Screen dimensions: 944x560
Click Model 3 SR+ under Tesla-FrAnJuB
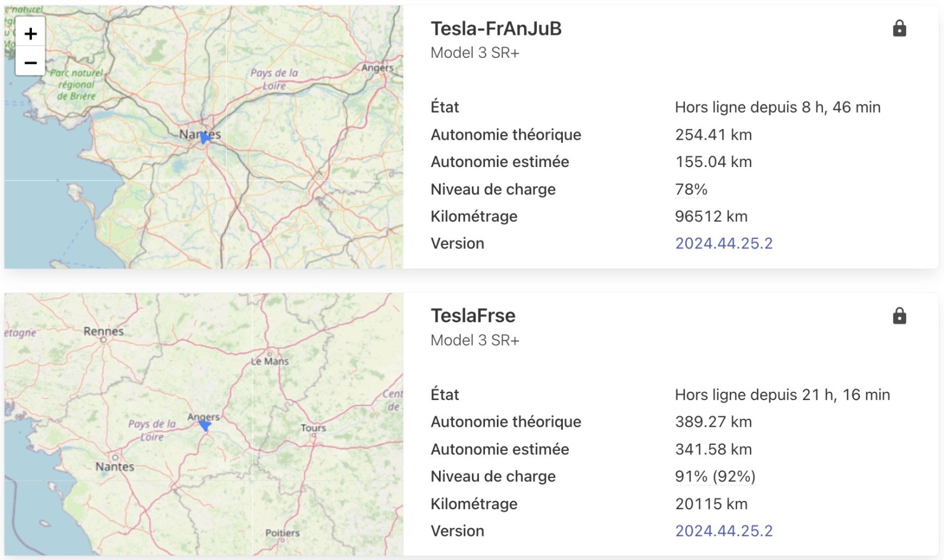tap(475, 53)
